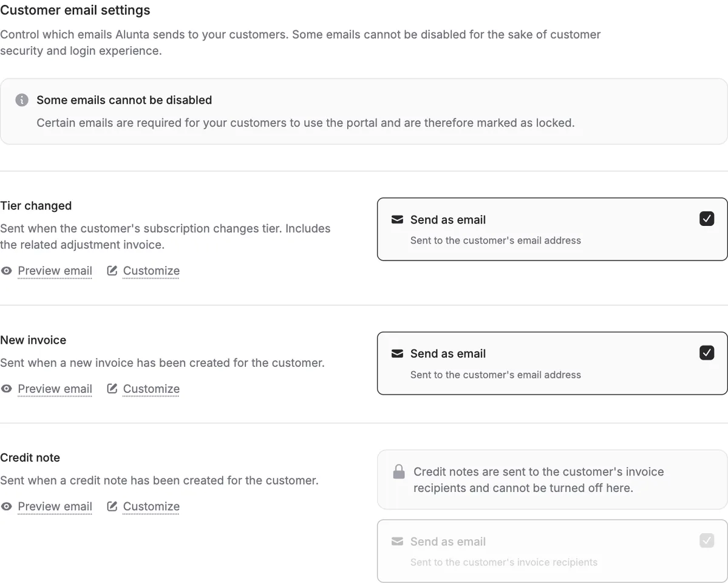Click the 'New invoice' section title
728x583 pixels.
[x=33, y=340]
